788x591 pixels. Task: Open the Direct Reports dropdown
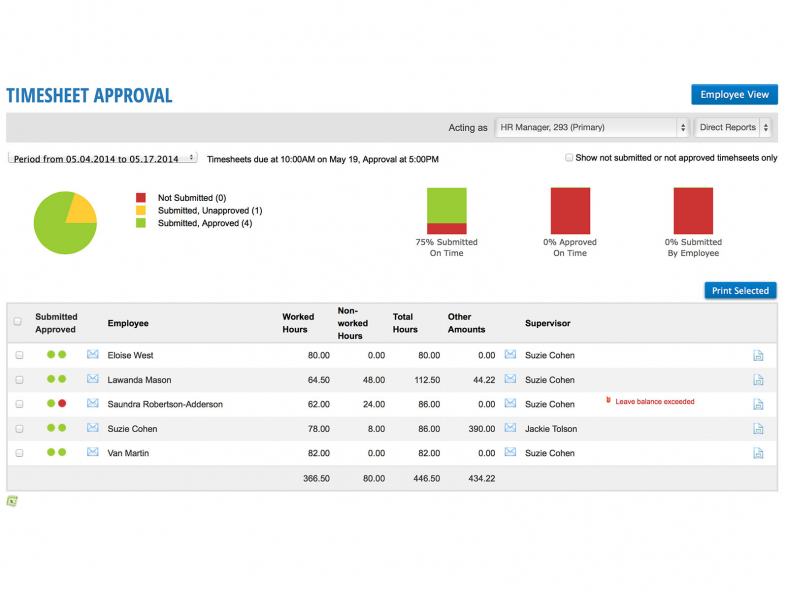coord(734,127)
